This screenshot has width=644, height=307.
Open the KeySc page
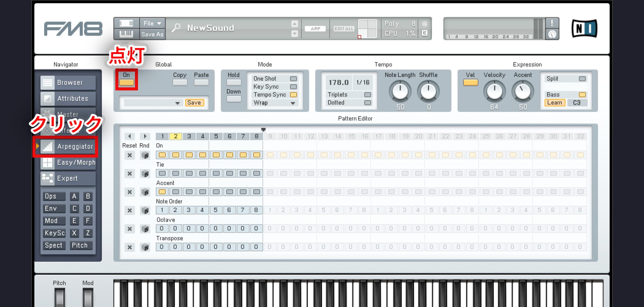click(x=54, y=233)
